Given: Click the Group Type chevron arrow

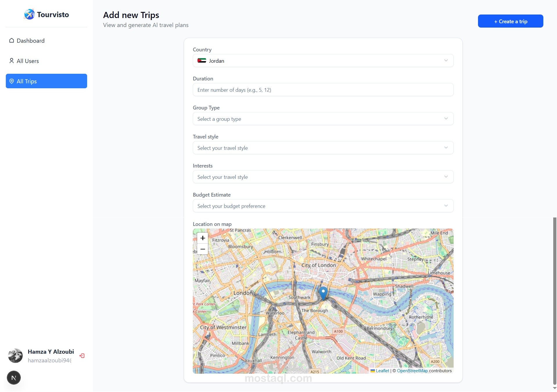Looking at the screenshot, I should click(446, 118).
